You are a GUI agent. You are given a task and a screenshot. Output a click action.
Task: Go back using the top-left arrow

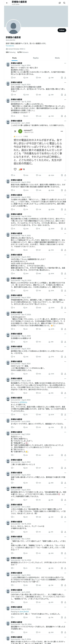click(7, 3)
